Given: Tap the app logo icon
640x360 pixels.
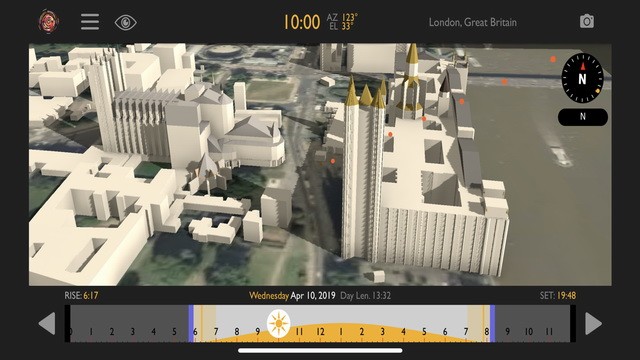Looking at the screenshot, I should 49,21.
